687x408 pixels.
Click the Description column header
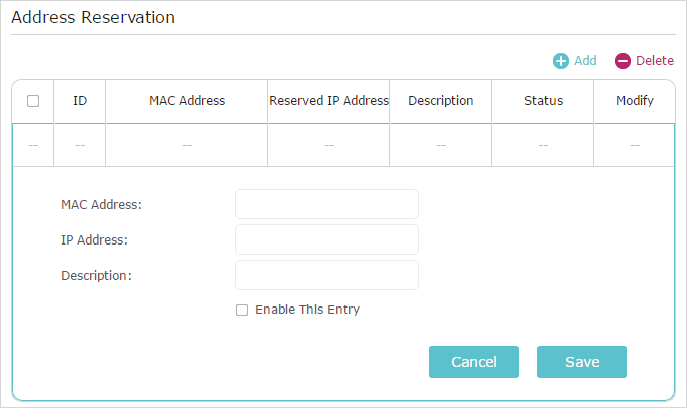click(441, 101)
